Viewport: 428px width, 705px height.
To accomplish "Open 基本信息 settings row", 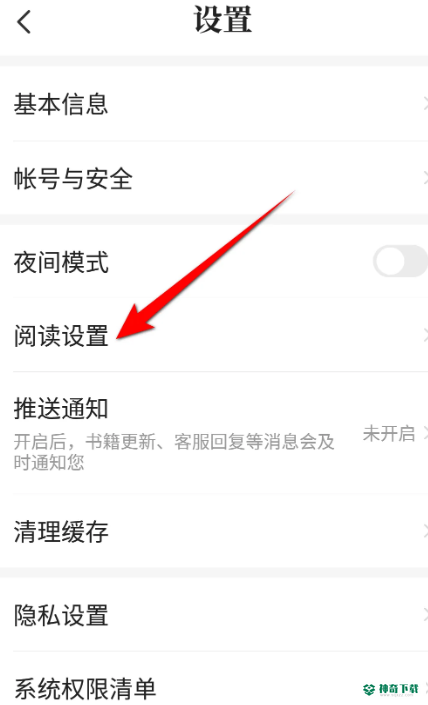I will pos(214,104).
